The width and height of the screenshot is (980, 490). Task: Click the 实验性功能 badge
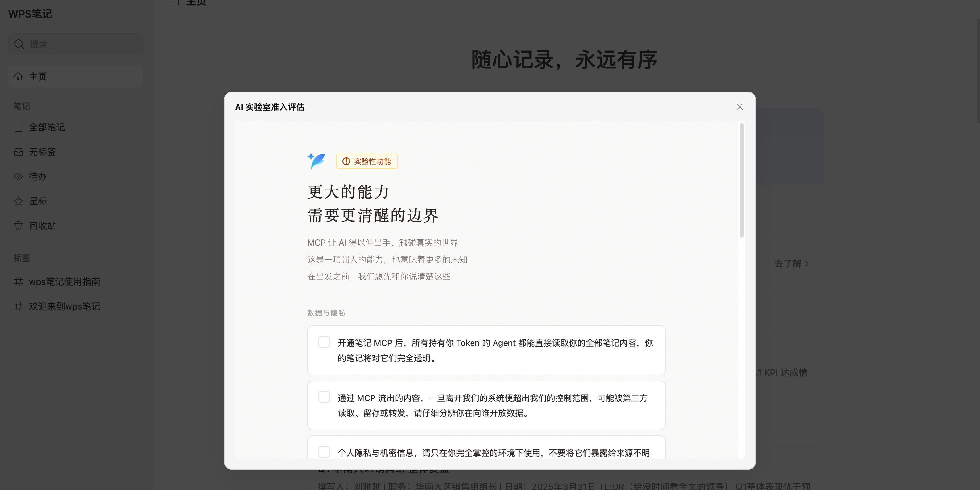click(367, 161)
